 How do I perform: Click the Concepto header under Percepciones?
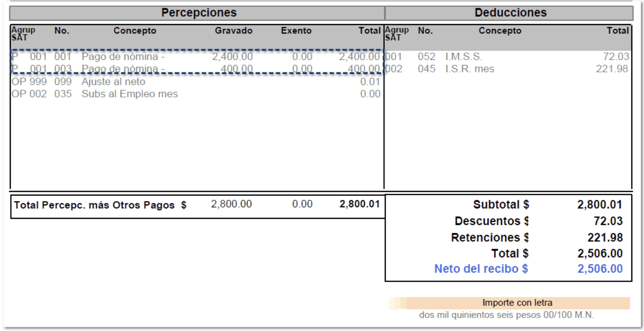coord(135,31)
